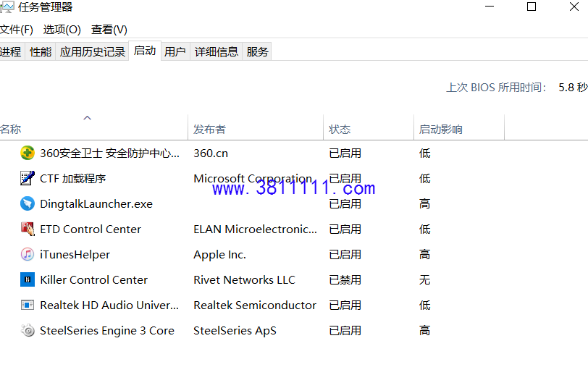The image size is (588, 375).
Task: Select the Killer Control Center entry
Action: pyautogui.click(x=93, y=279)
